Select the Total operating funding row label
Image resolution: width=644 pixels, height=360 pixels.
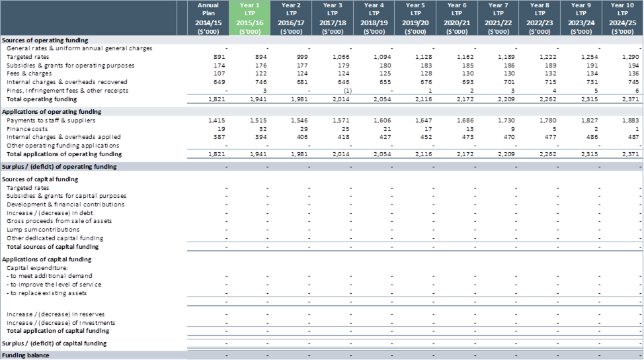[42, 99]
